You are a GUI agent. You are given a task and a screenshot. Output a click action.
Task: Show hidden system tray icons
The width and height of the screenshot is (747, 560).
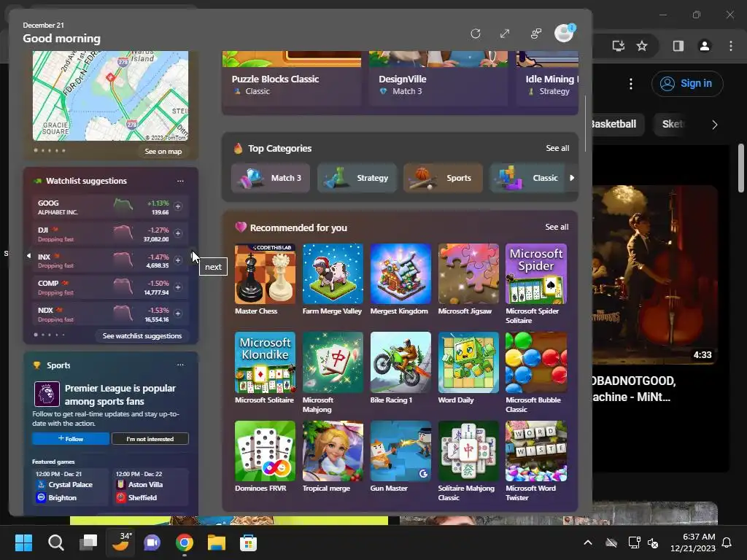tap(588, 542)
